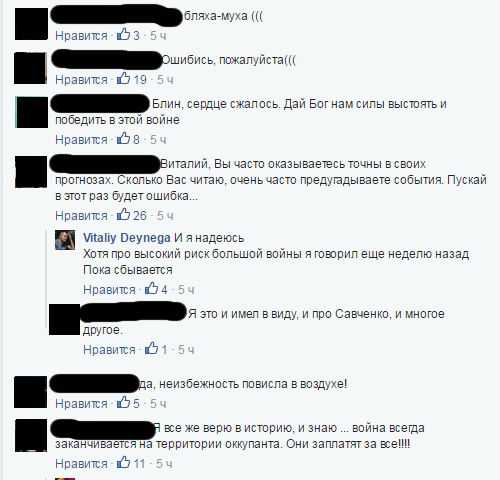500x480 pixels.
Task: Click Нравится under 'неизбежность повисла в воздухе'
Action: click(81, 404)
